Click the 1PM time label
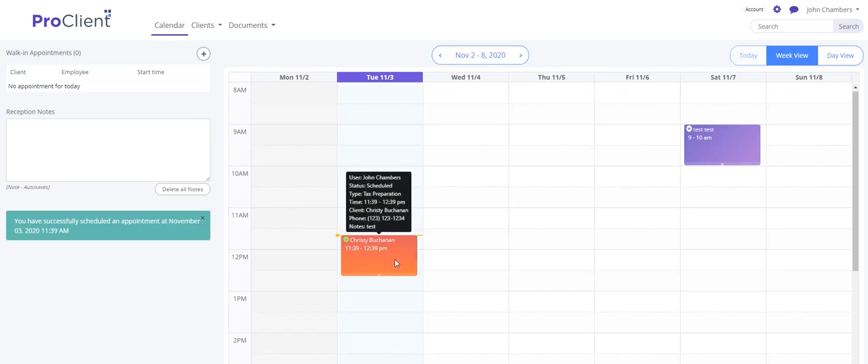The image size is (868, 364). 240,299
